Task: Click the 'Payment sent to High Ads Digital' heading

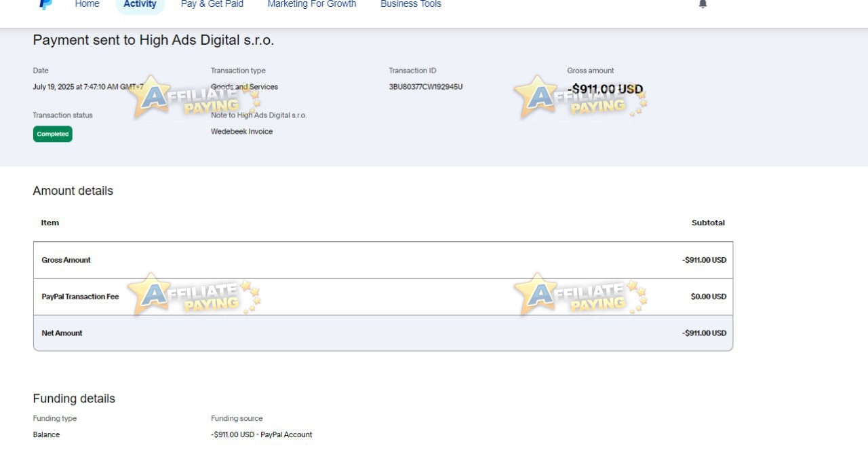Action: [x=153, y=40]
